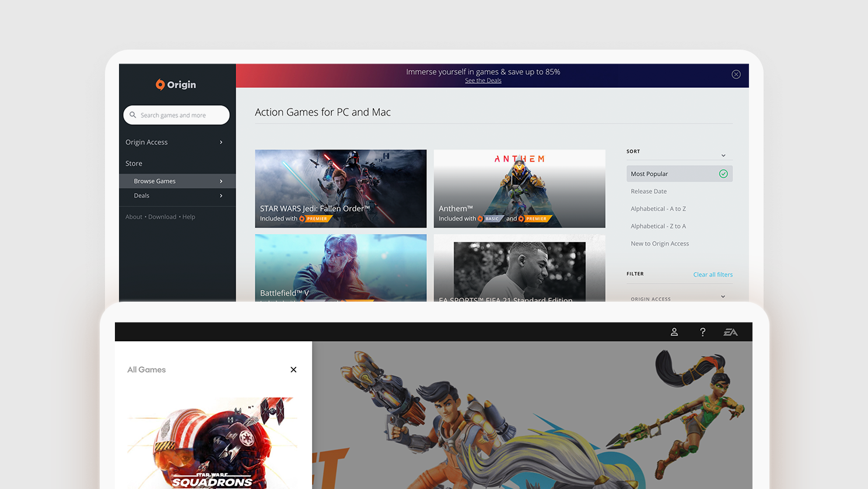Click the All Games heading
The height and width of the screenshot is (489, 868).
146,370
